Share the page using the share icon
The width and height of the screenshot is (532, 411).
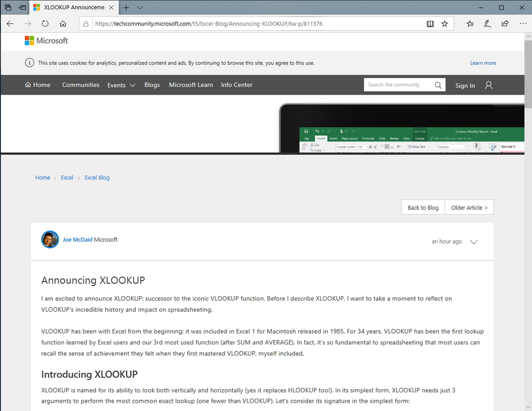click(x=504, y=23)
